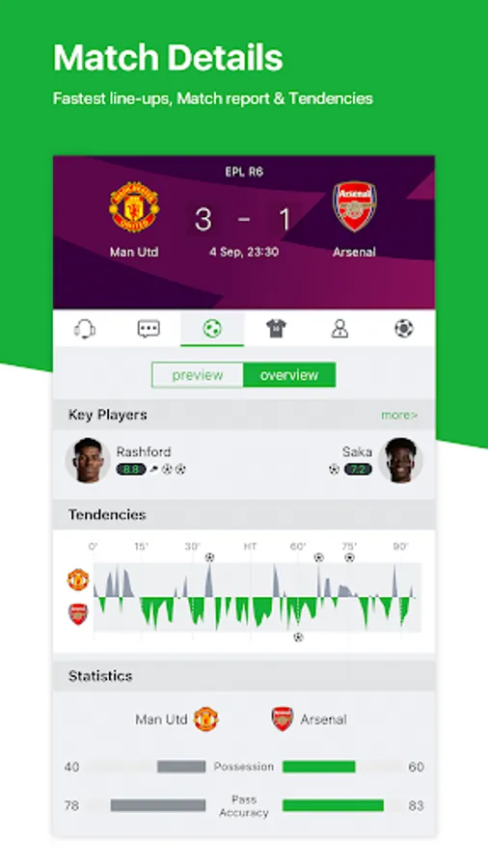488x868 pixels.
Task: Tap the Man Utd crest in Statistics
Action: (205, 719)
